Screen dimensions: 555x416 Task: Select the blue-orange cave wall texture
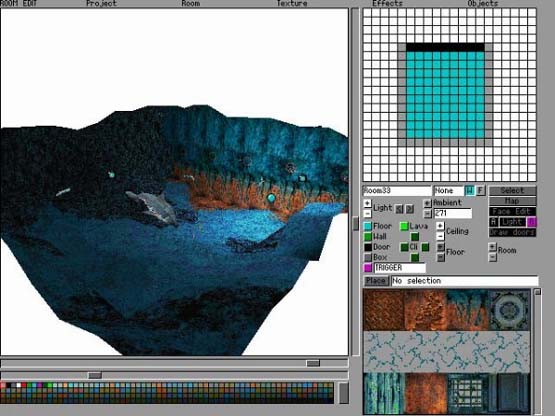[x=467, y=310]
